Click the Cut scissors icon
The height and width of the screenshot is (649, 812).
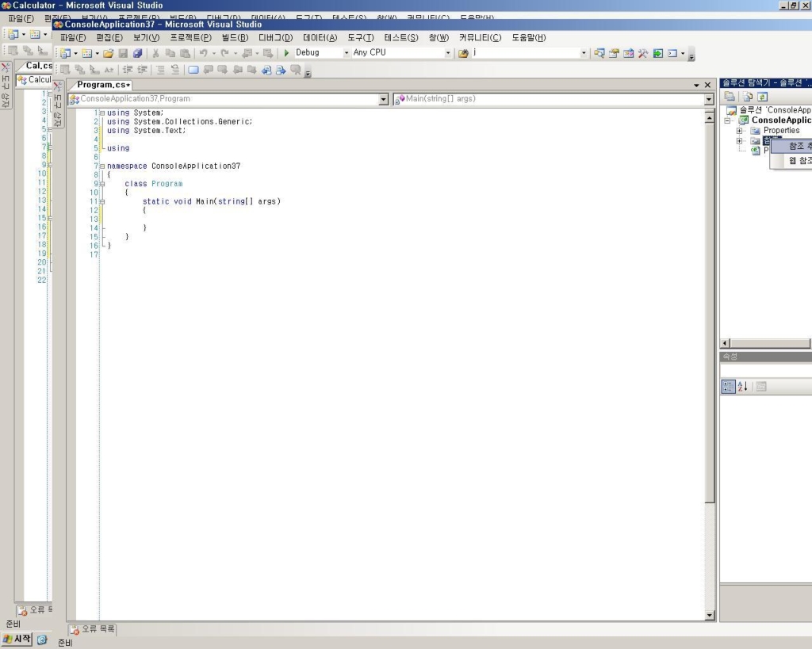(x=155, y=53)
